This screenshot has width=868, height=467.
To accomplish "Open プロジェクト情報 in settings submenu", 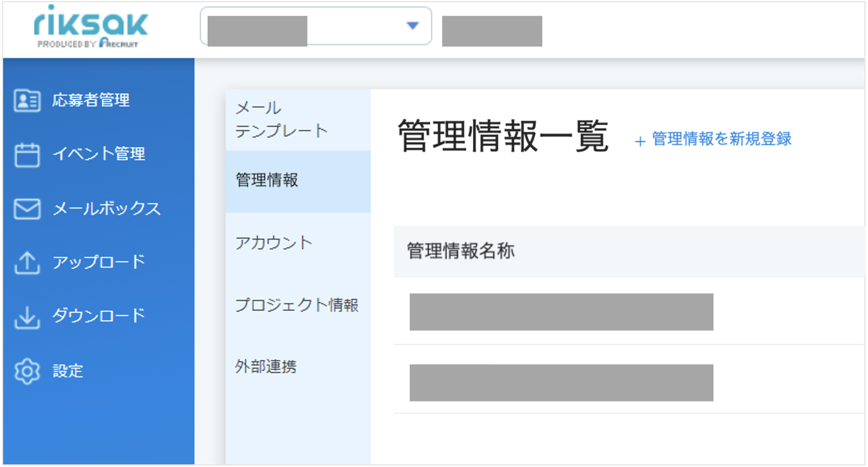I will [298, 305].
